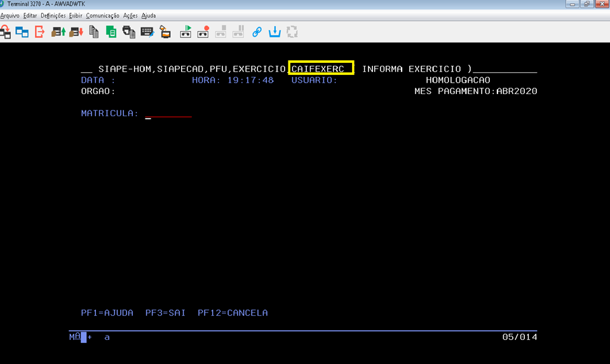Click the send file upload icon

[58, 31]
